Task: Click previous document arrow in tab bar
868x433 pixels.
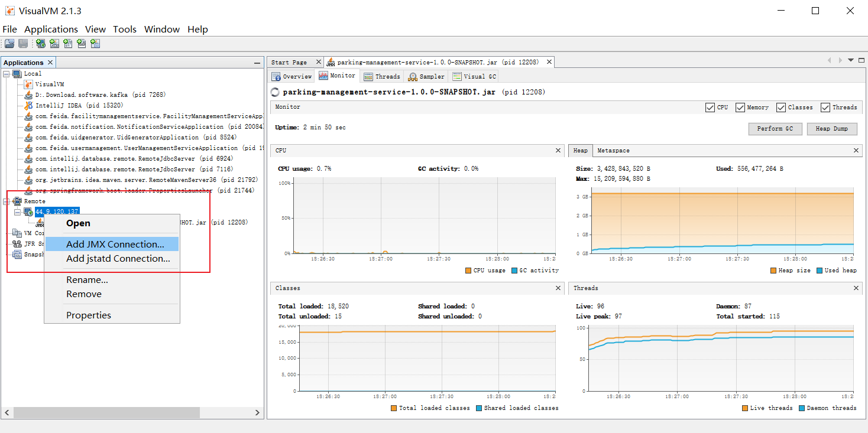Action: [x=830, y=60]
